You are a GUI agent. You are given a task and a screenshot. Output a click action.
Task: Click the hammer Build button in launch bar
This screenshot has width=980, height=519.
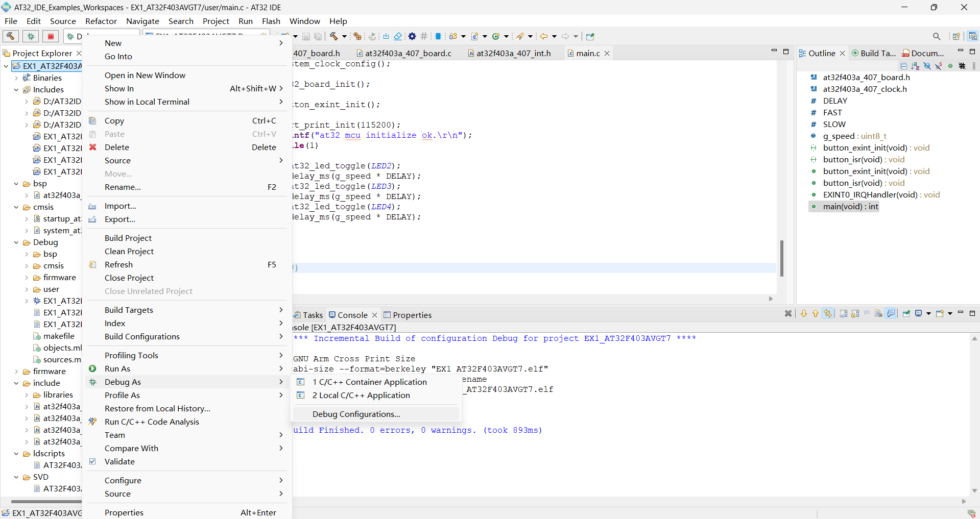click(x=11, y=36)
